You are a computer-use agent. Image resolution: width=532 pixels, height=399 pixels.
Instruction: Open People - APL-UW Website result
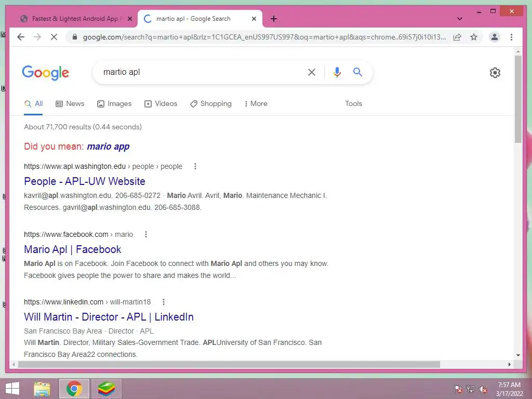point(85,181)
